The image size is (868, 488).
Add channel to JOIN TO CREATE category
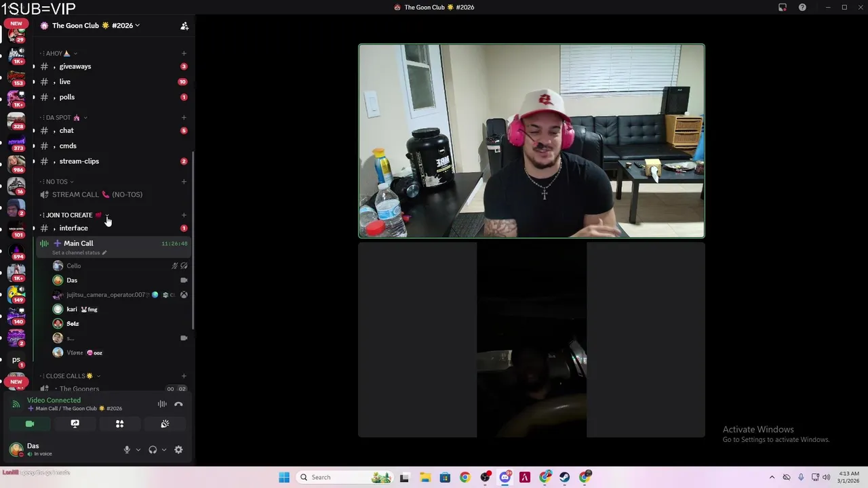(x=184, y=215)
